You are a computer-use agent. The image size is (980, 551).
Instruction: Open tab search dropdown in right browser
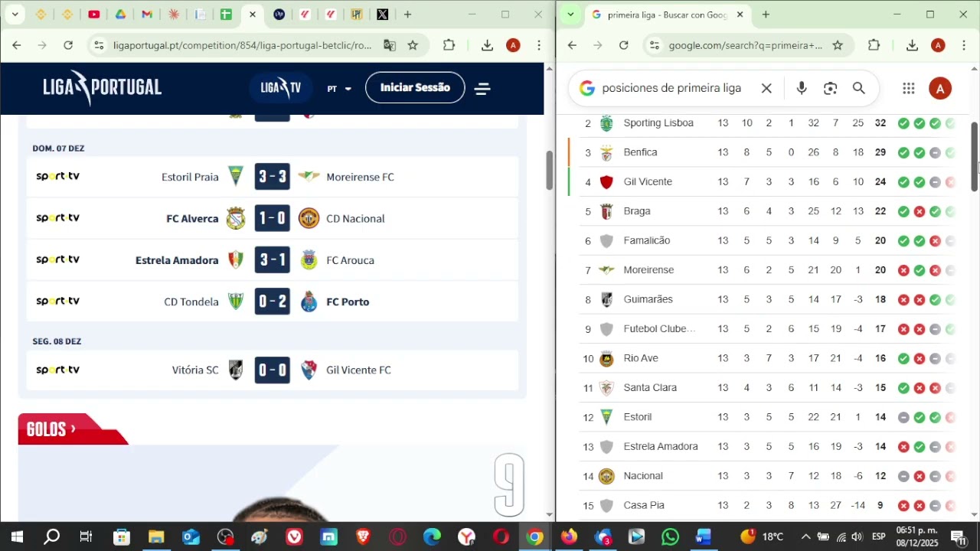[569, 15]
